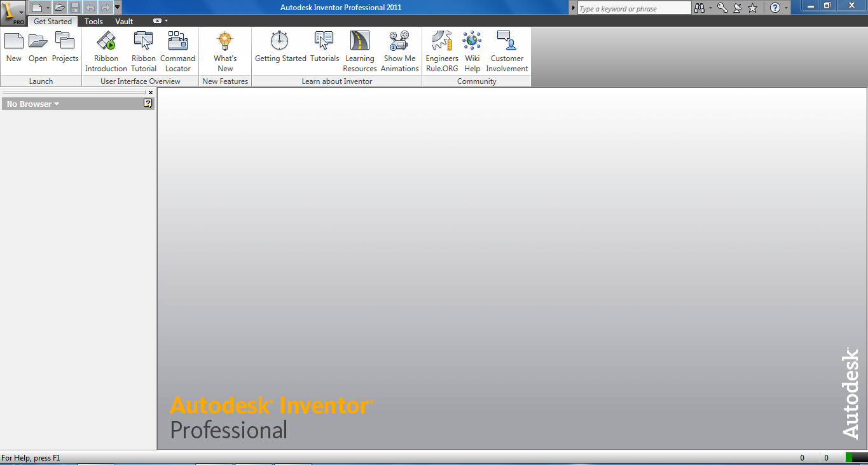Click the Learn about Inventor panel label
The width and height of the screenshot is (868, 465).
pos(337,81)
